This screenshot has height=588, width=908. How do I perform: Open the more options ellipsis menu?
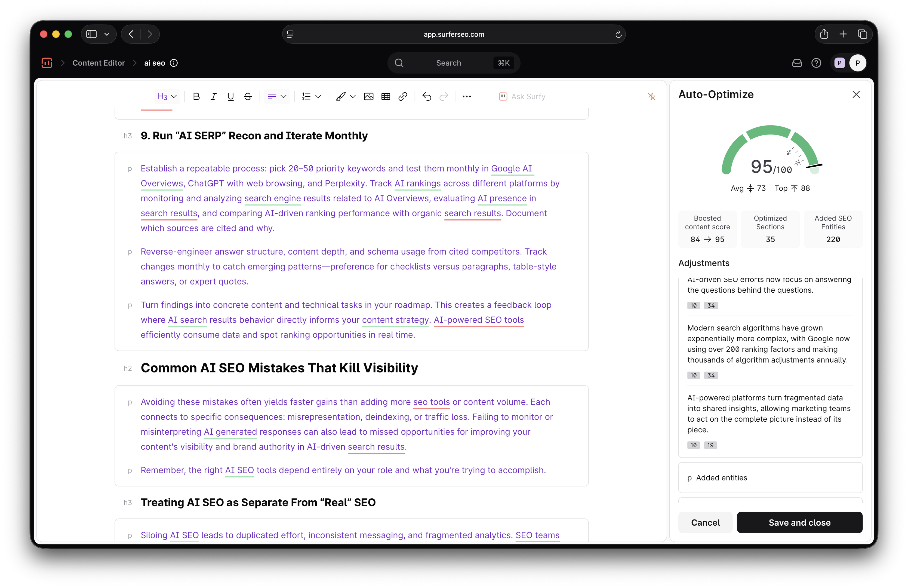467,97
